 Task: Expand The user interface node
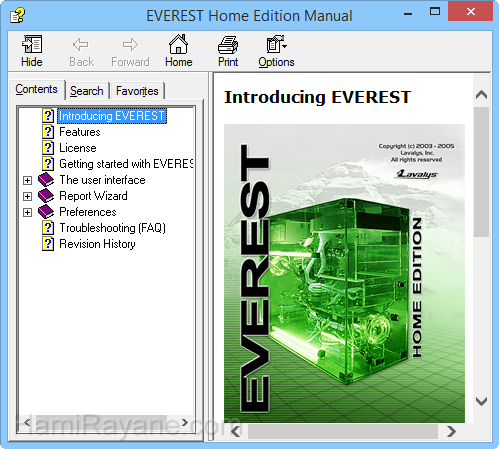(x=27, y=180)
